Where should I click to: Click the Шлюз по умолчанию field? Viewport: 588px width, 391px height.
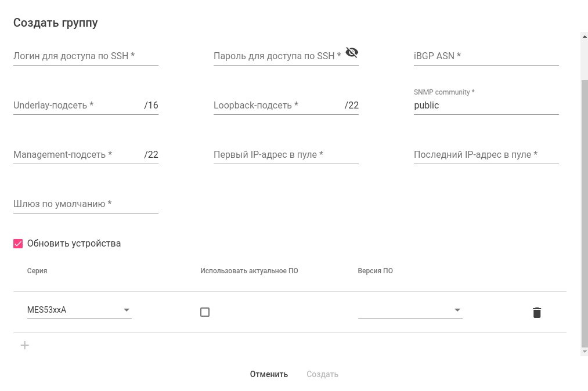pyautogui.click(x=85, y=204)
